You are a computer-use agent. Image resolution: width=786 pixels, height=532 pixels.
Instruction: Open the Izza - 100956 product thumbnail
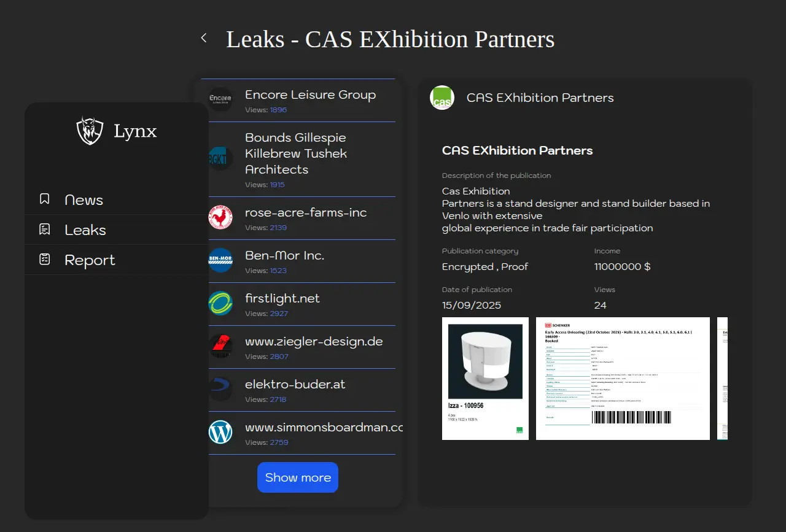(x=485, y=378)
